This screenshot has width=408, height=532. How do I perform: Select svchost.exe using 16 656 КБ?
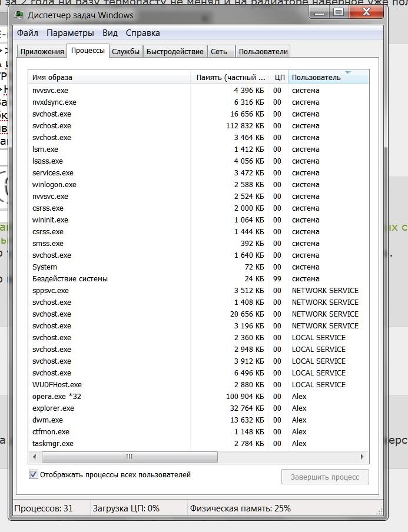198,114
